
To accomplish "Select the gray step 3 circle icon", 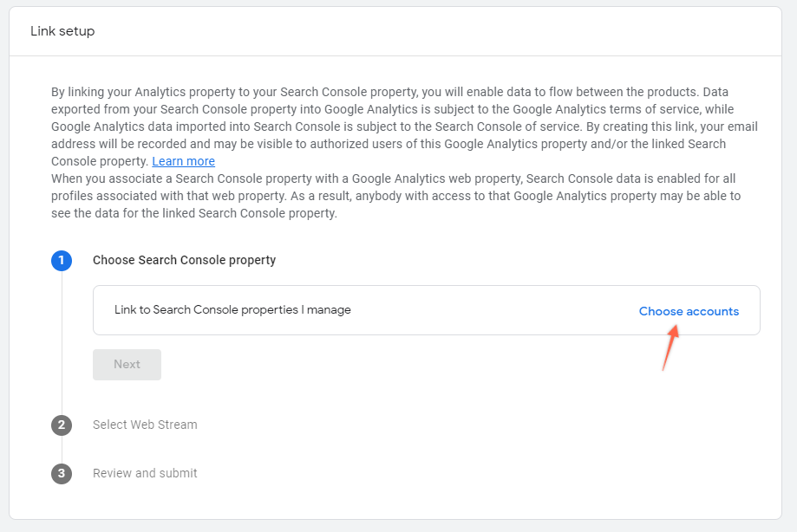I will (62, 474).
